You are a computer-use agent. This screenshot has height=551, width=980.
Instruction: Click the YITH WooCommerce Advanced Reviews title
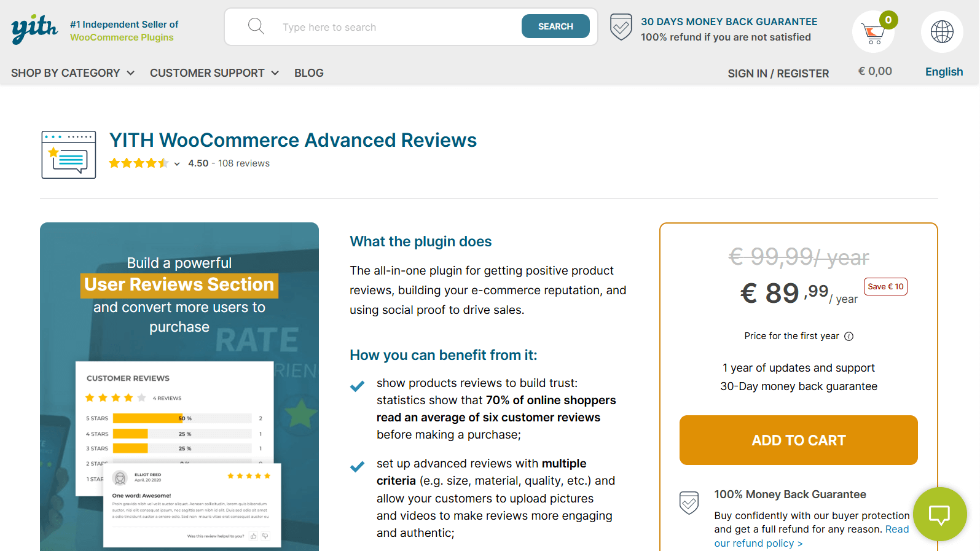click(x=293, y=140)
